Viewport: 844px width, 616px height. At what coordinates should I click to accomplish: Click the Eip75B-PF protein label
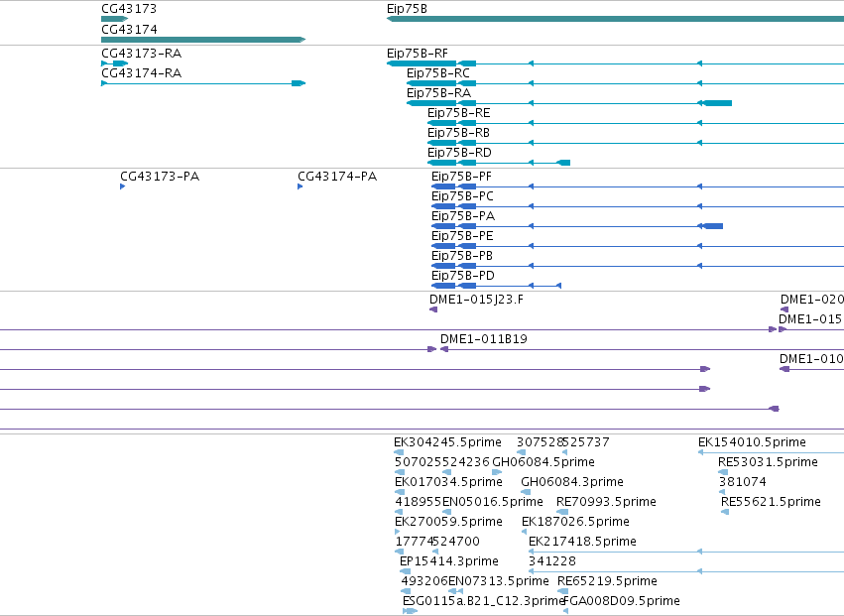pos(461,177)
